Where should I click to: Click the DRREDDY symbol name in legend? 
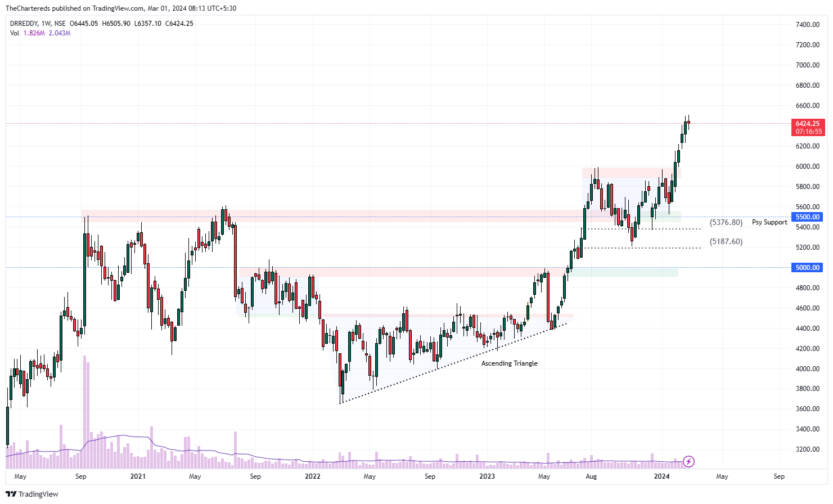pos(24,24)
